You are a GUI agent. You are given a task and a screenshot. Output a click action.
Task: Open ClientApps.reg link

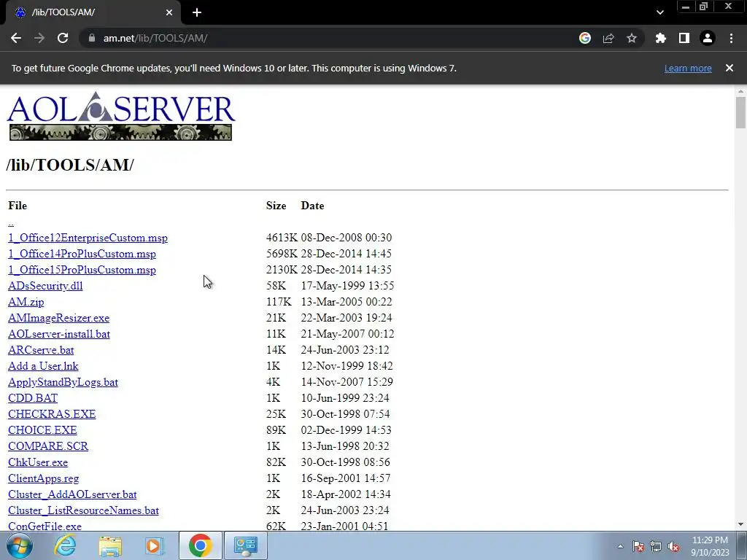[x=43, y=478]
